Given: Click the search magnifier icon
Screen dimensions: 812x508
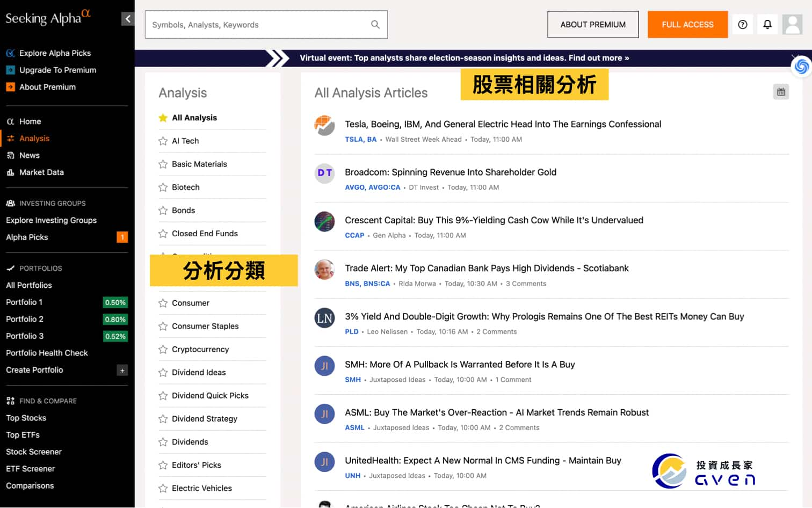Looking at the screenshot, I should tap(375, 24).
